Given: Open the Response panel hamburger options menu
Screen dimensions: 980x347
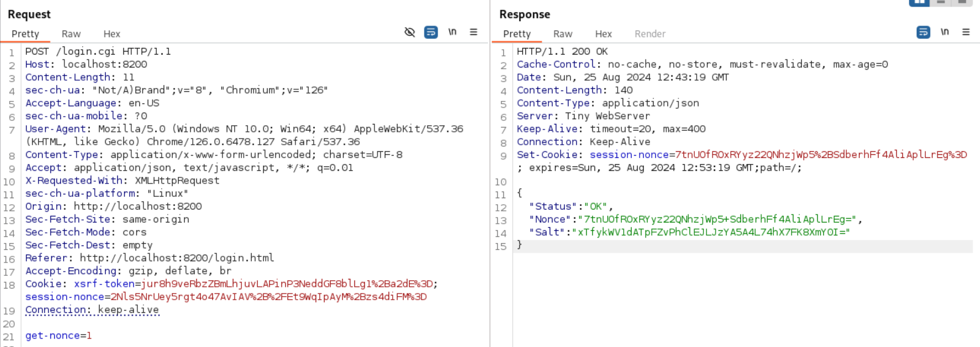Looking at the screenshot, I should tap(966, 32).
